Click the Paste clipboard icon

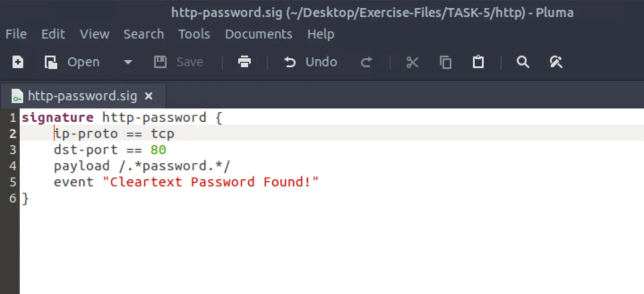(x=478, y=62)
